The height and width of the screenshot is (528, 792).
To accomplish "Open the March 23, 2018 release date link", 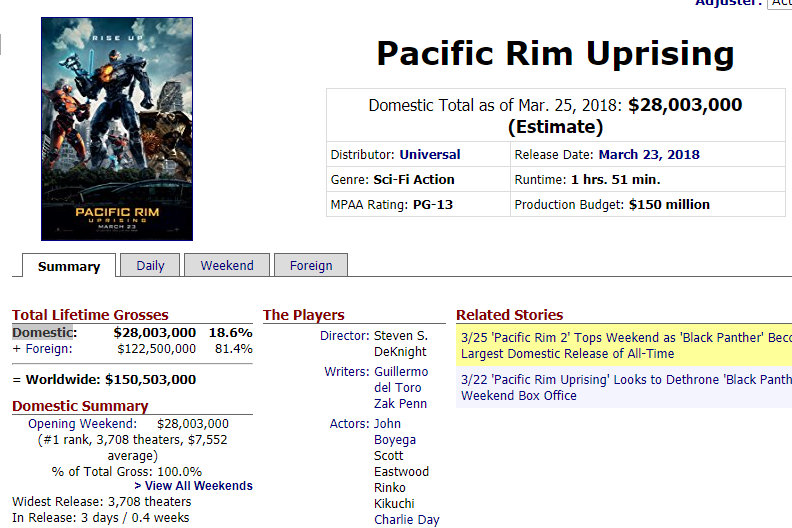I will click(x=649, y=155).
